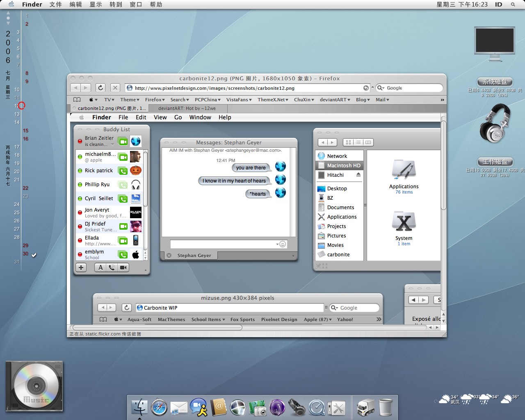This screenshot has height=420, width=525.
Task: Open the Trash in the Dock
Action: (x=386, y=407)
